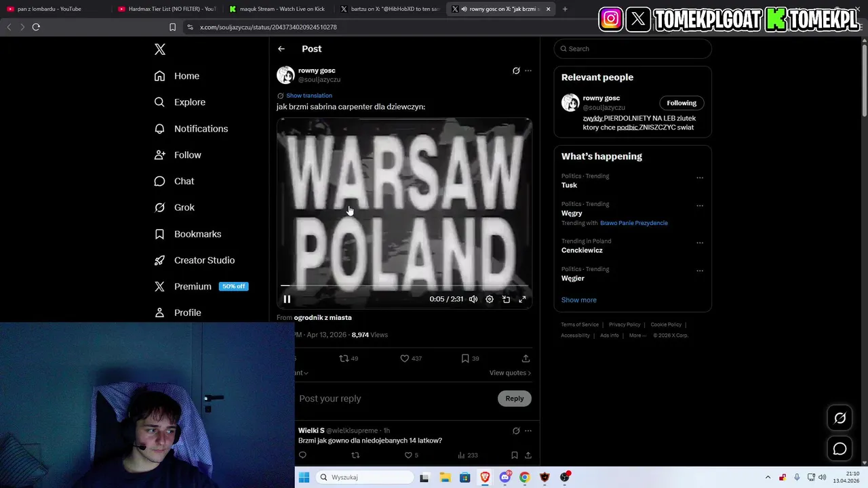Repost the Wielki S reply
Image resolution: width=868 pixels, height=488 pixels.
click(355, 455)
